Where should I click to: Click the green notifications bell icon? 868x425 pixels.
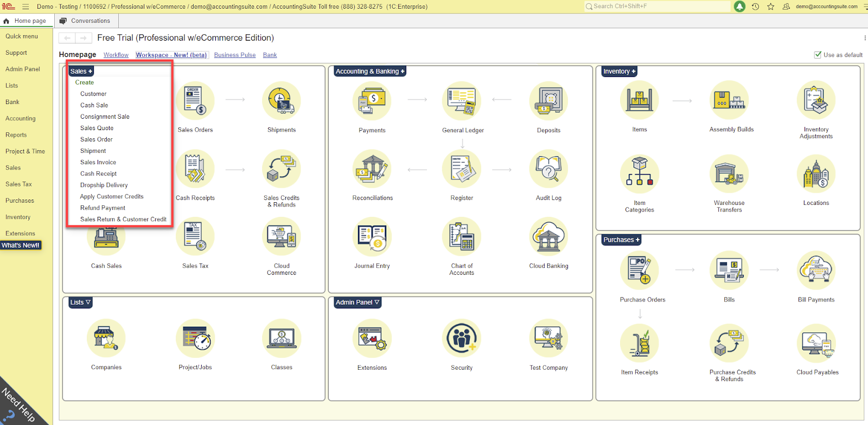pyautogui.click(x=739, y=7)
